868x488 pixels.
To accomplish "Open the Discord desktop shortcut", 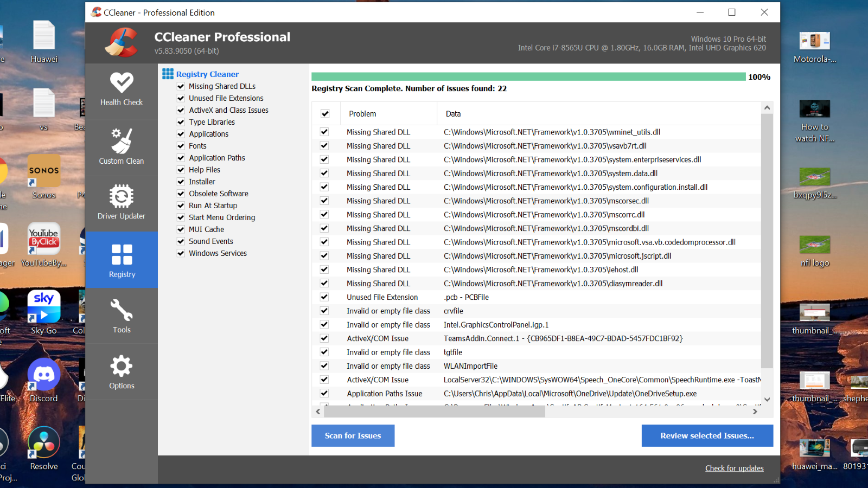I will [x=44, y=381].
